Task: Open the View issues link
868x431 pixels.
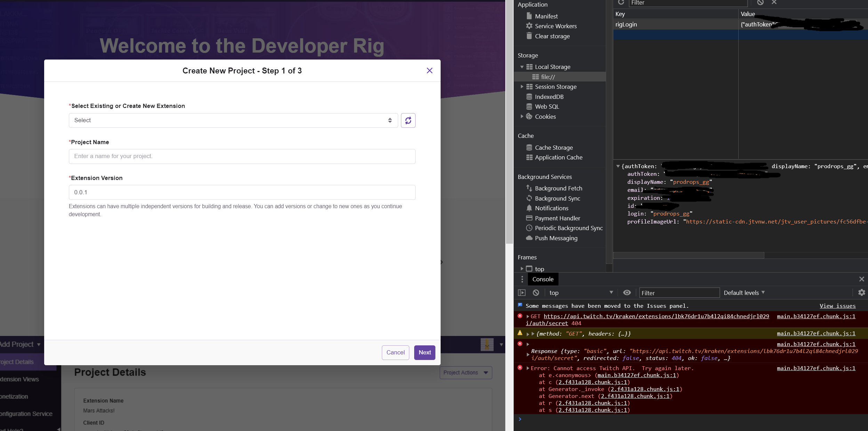Action: [x=837, y=306]
